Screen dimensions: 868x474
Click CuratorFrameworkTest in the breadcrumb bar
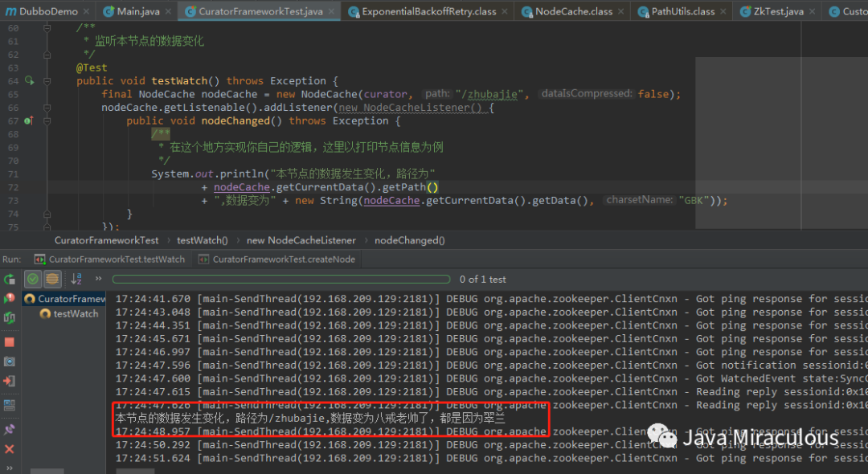106,240
